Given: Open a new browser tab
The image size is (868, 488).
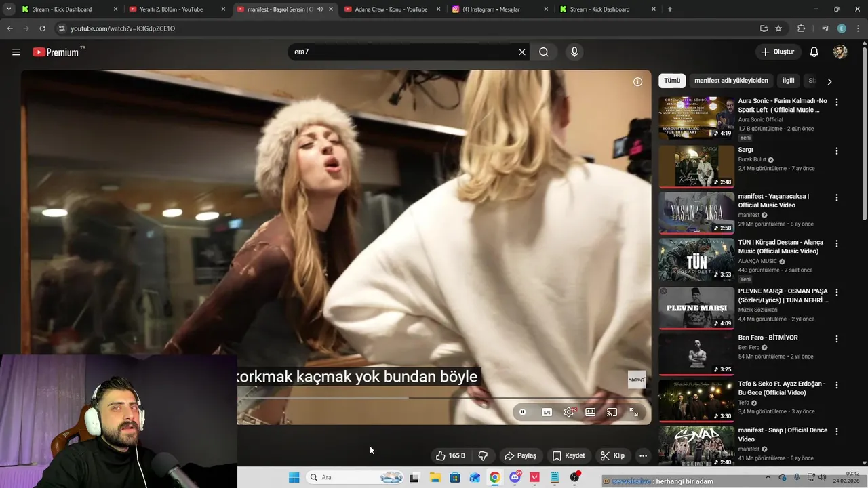Looking at the screenshot, I should pyautogui.click(x=670, y=9).
